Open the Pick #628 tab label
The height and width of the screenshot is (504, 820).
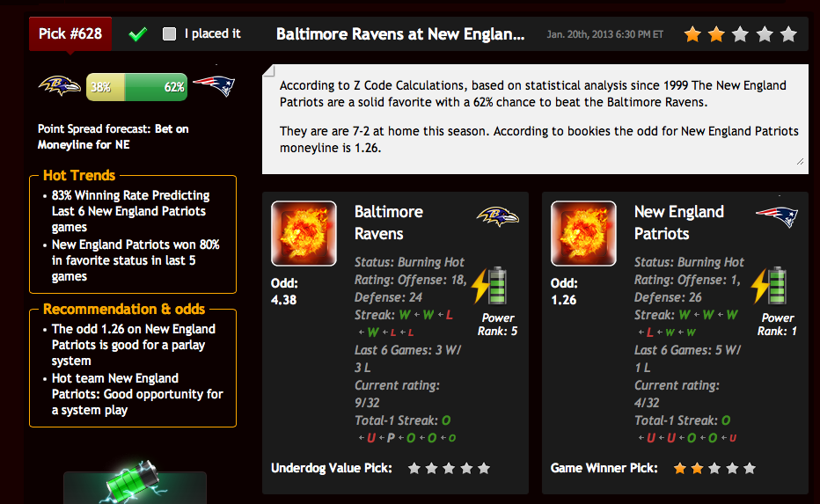tap(70, 34)
